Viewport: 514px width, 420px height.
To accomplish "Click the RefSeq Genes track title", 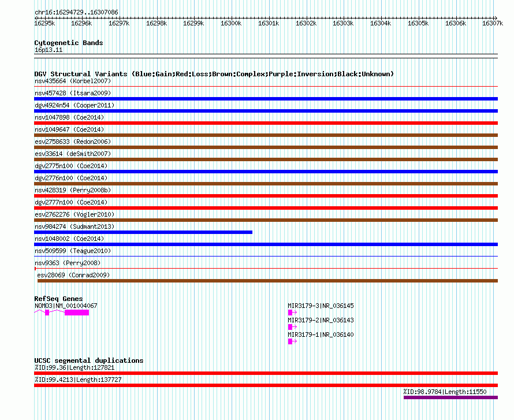I will [58, 299].
